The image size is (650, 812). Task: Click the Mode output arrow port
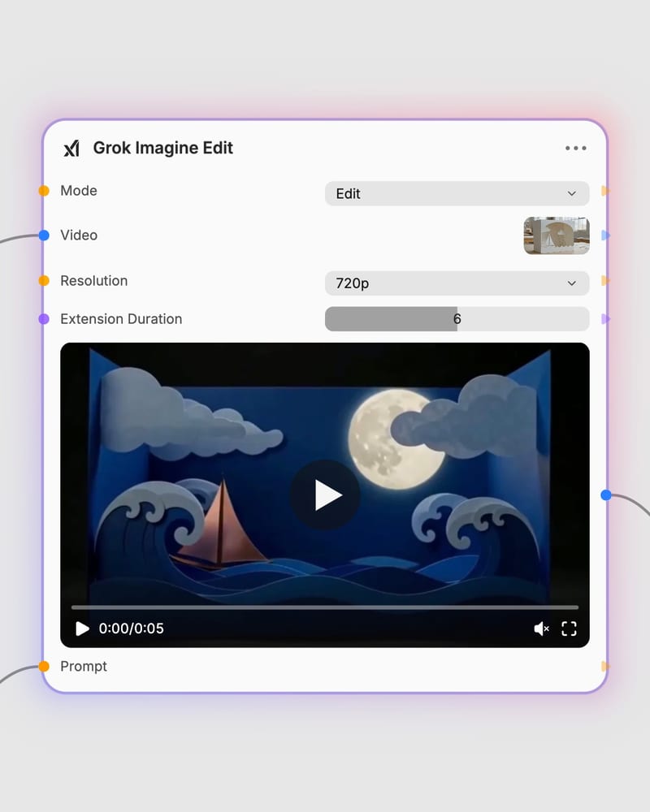[x=605, y=191]
